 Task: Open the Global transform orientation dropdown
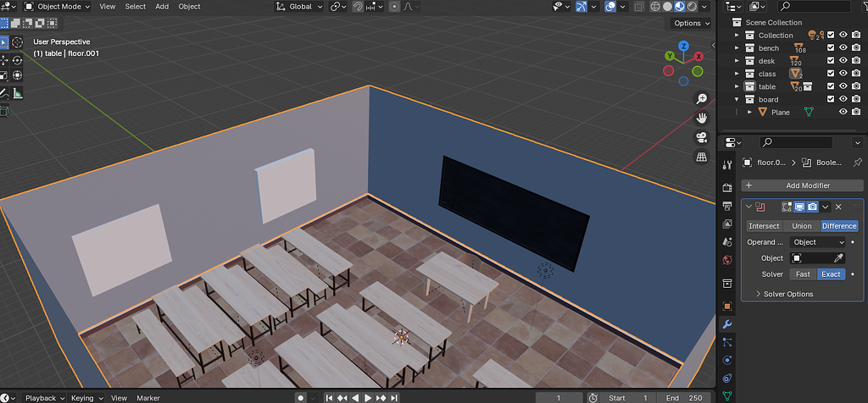click(x=299, y=7)
